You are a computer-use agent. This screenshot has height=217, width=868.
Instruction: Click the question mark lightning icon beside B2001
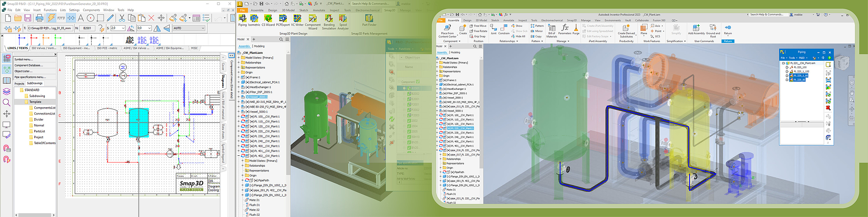pos(101,28)
